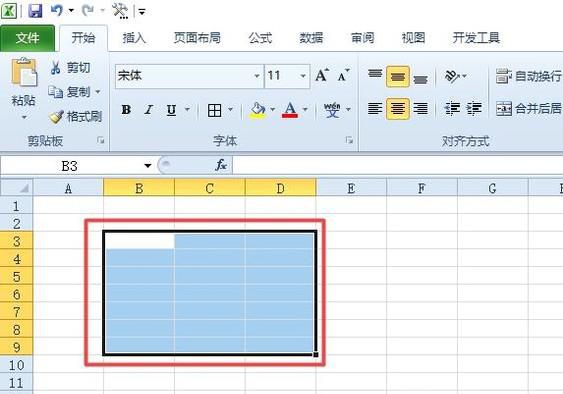Image resolution: width=563 pixels, height=394 pixels.
Task: Click the formula bar input area
Action: tap(398, 166)
